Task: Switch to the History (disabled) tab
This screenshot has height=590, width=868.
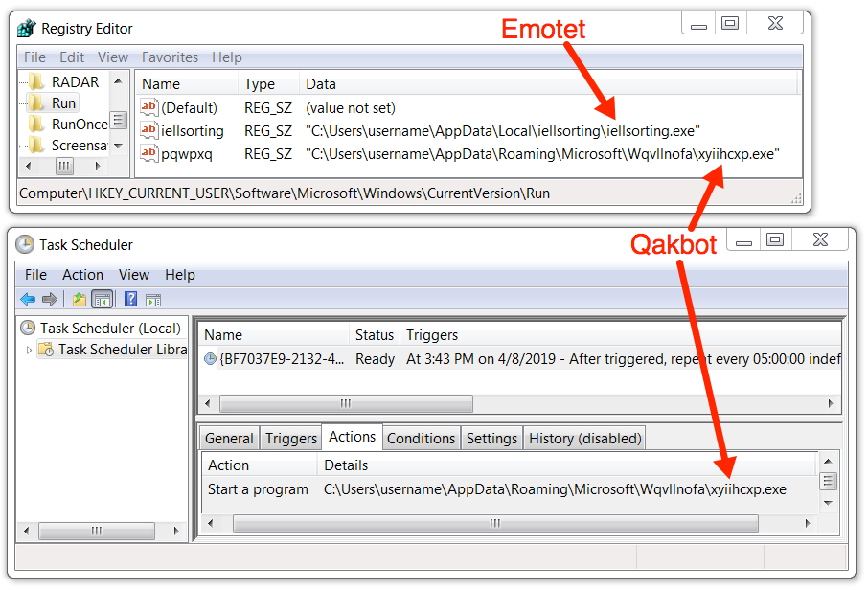Action: (x=584, y=439)
